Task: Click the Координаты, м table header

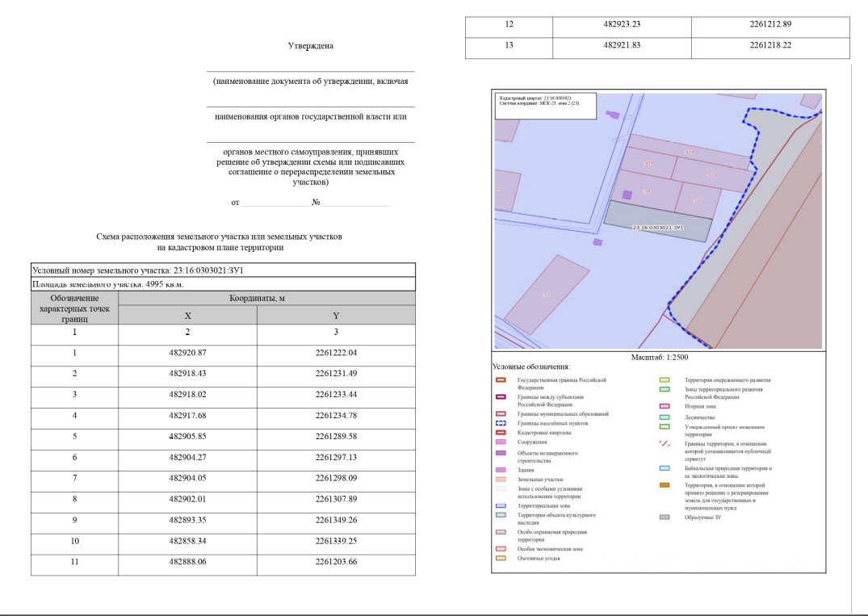Action: pos(267,298)
